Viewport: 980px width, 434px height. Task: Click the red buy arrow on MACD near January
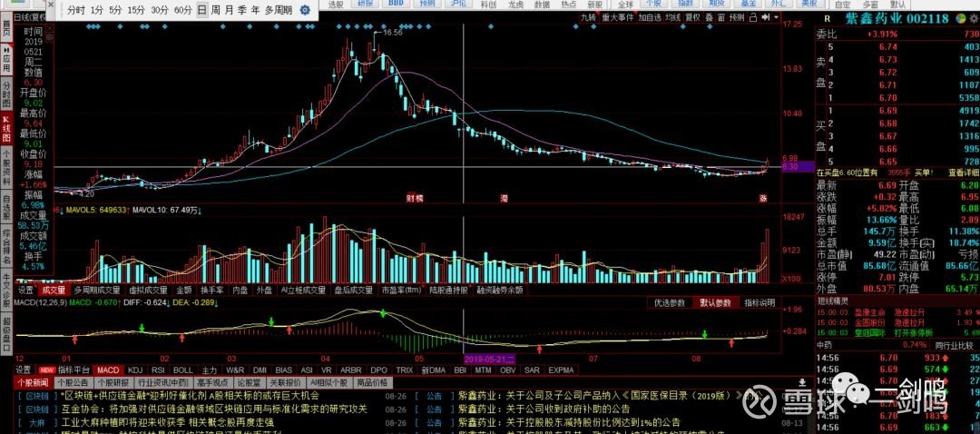pos(75,339)
